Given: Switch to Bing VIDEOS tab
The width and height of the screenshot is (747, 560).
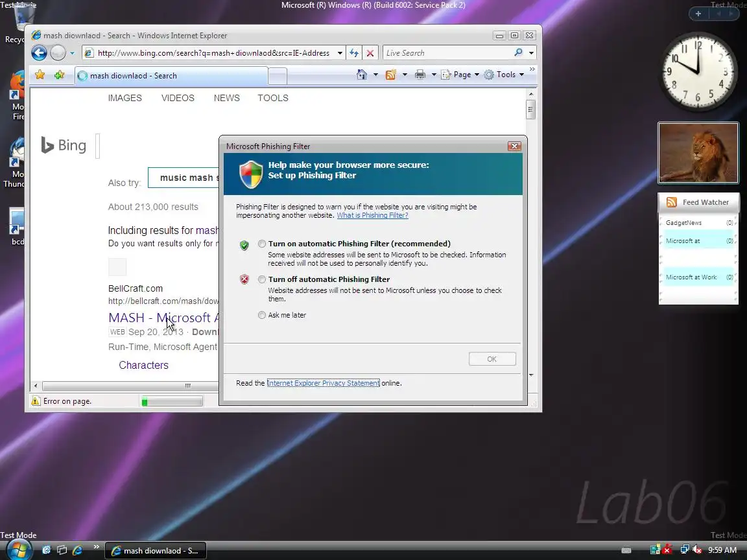Looking at the screenshot, I should click(178, 98).
